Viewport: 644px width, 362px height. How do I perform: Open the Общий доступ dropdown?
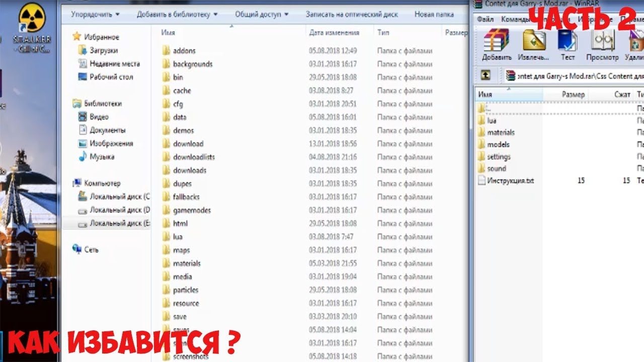(262, 15)
